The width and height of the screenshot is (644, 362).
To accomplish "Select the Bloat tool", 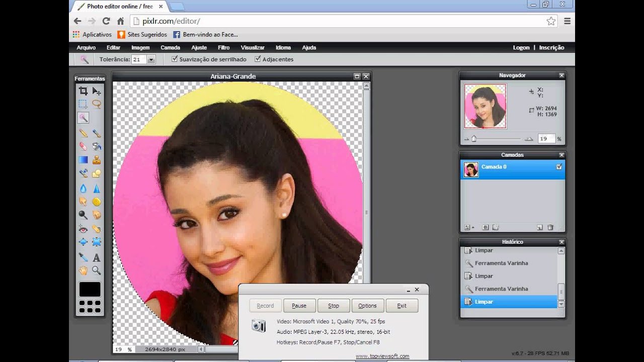I will click(83, 242).
